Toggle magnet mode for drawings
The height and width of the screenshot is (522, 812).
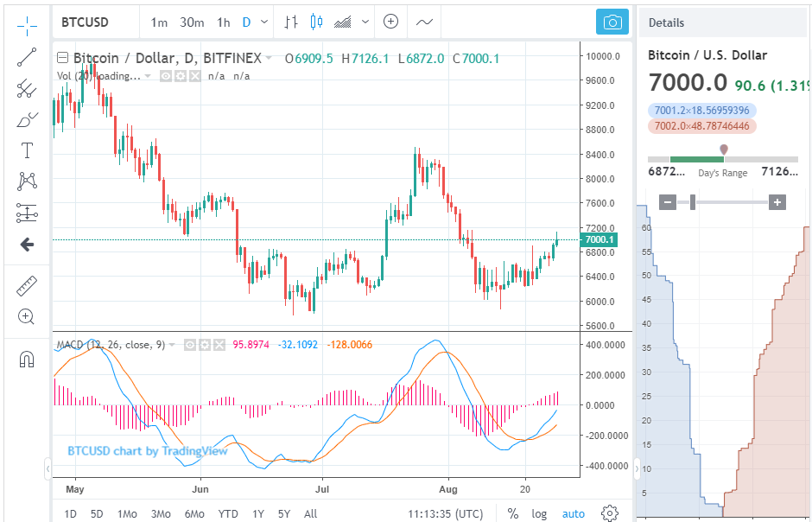pyautogui.click(x=27, y=359)
